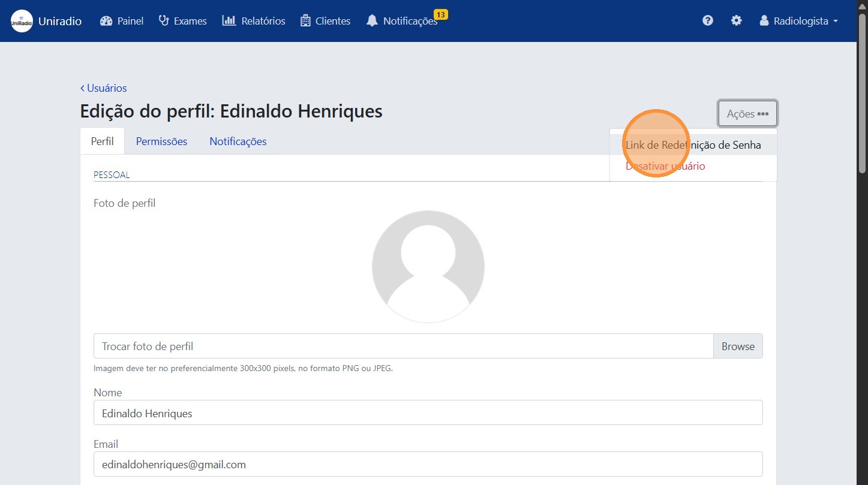Image resolution: width=868 pixels, height=485 pixels.
Task: Select the Perfil tab
Action: [102, 141]
